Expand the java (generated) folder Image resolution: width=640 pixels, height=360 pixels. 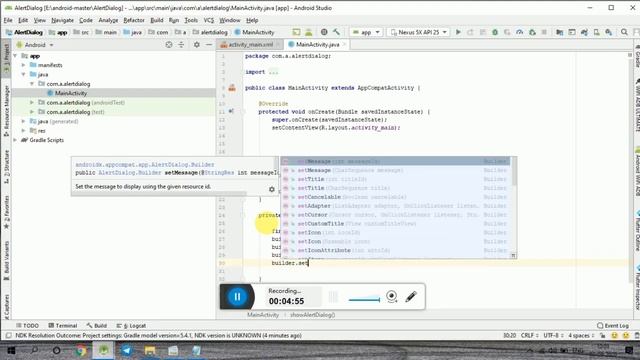click(x=24, y=121)
